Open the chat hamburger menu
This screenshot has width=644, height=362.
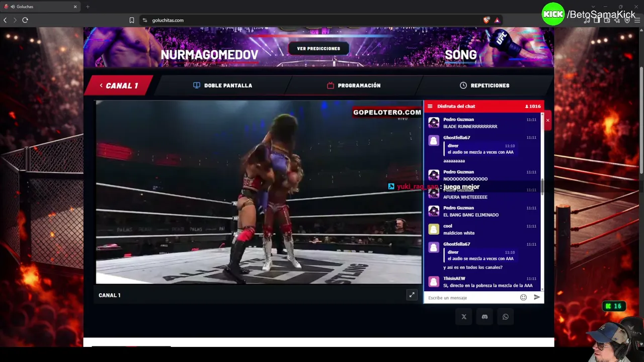click(430, 107)
